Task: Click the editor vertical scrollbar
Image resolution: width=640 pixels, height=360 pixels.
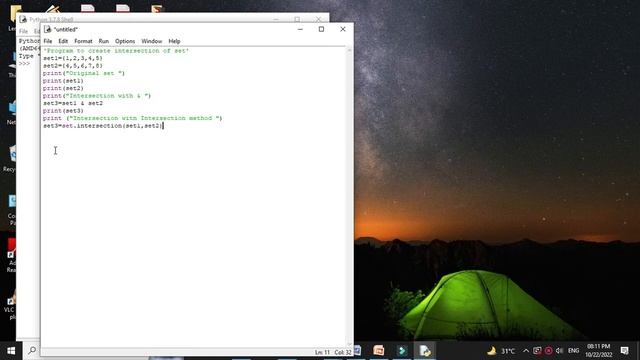Action: coord(349,196)
